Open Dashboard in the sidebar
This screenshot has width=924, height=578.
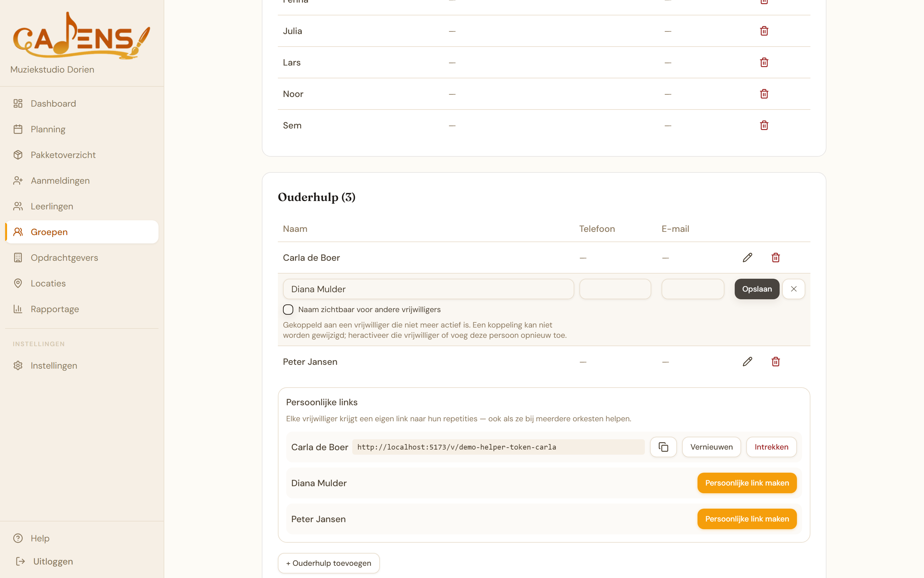point(82,104)
